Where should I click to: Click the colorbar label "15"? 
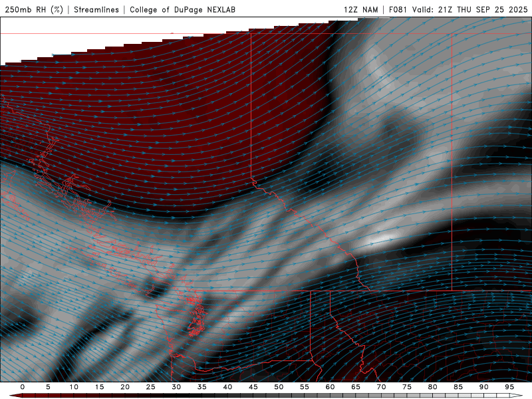coord(99,387)
